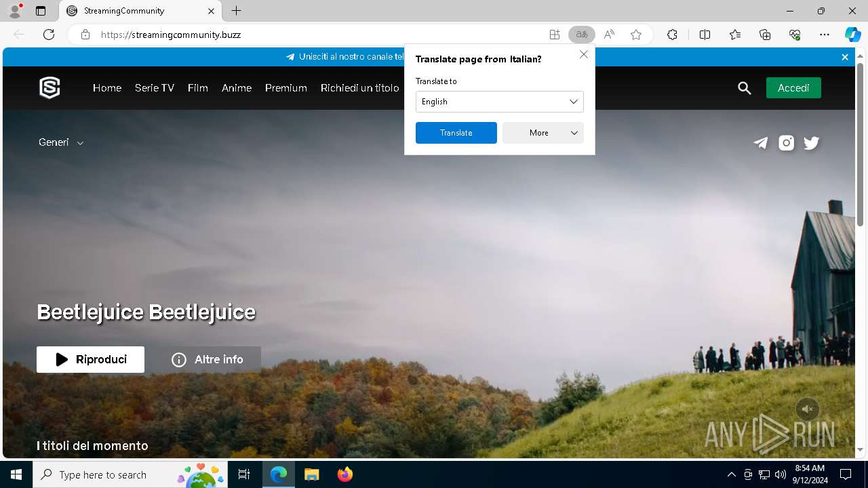
Task: Open the volume control in system tray
Action: tap(781, 474)
